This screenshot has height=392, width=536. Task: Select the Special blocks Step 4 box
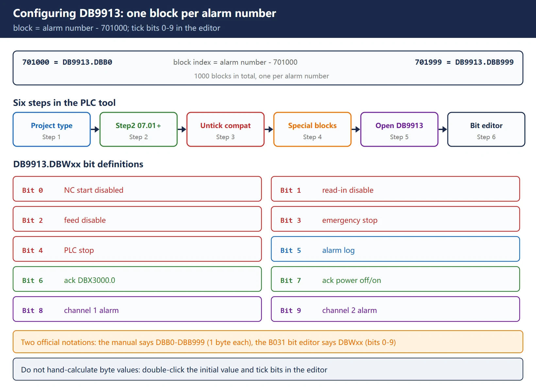click(312, 129)
